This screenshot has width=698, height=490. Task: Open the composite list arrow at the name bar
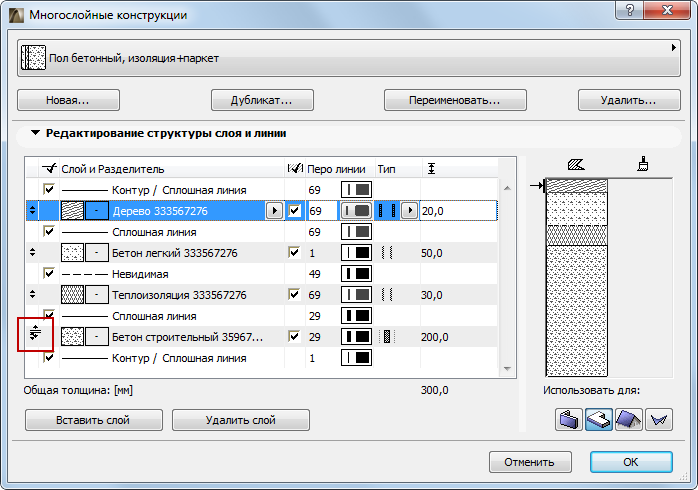coord(674,48)
